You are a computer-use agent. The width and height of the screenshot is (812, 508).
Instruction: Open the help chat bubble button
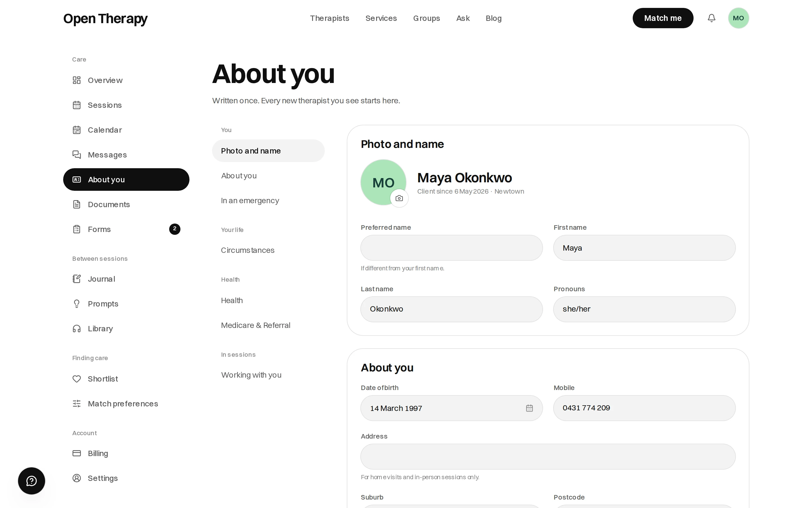(32, 481)
